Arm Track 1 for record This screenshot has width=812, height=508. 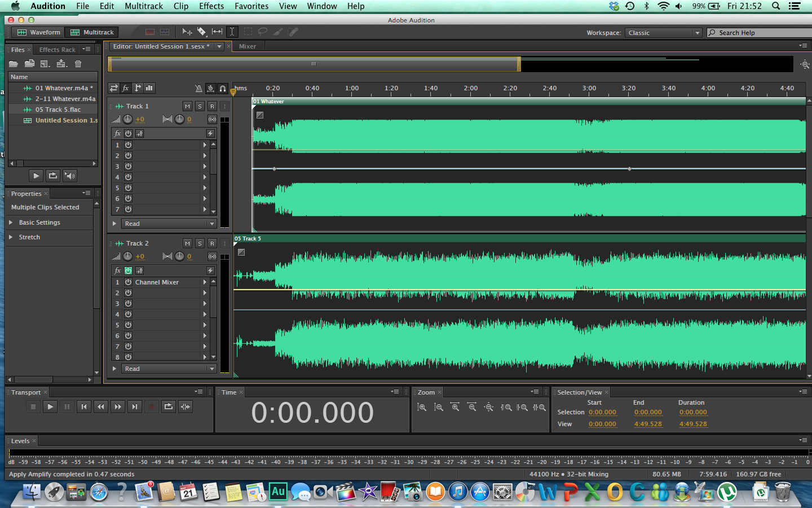(x=212, y=106)
